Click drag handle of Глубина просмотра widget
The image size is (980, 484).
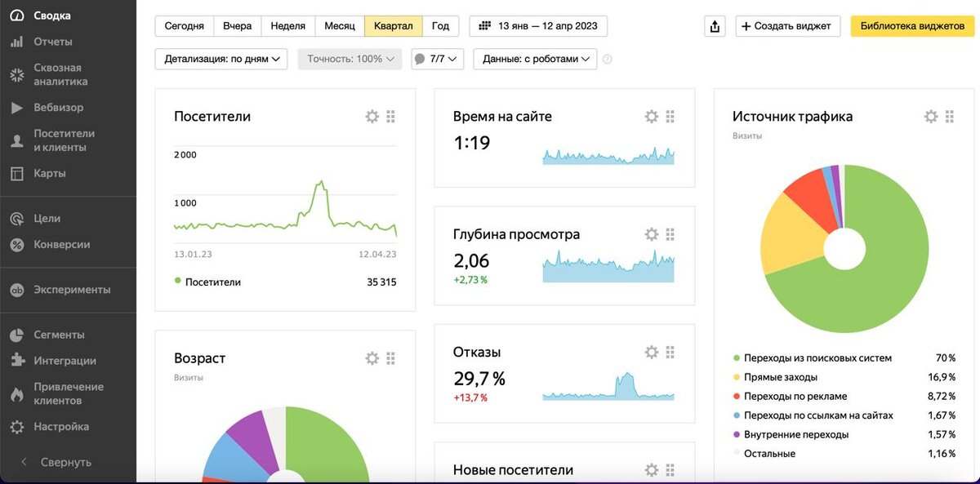coord(670,234)
